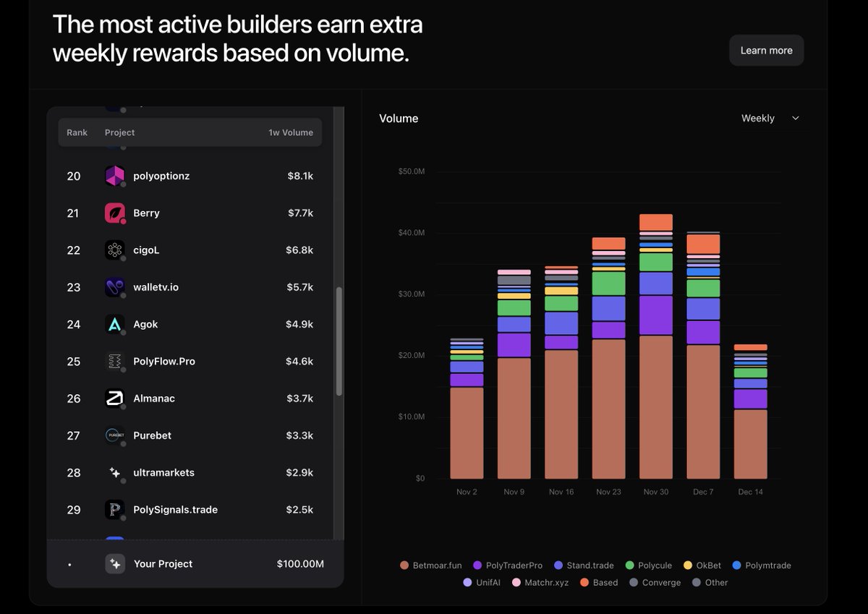Image resolution: width=868 pixels, height=614 pixels.
Task: Click the Converge legend label
Action: [x=661, y=583]
